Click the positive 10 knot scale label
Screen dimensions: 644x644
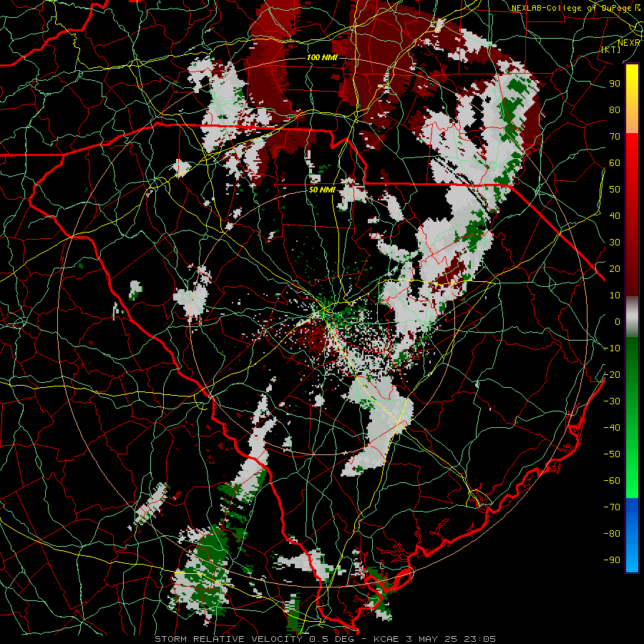pyautogui.click(x=615, y=296)
